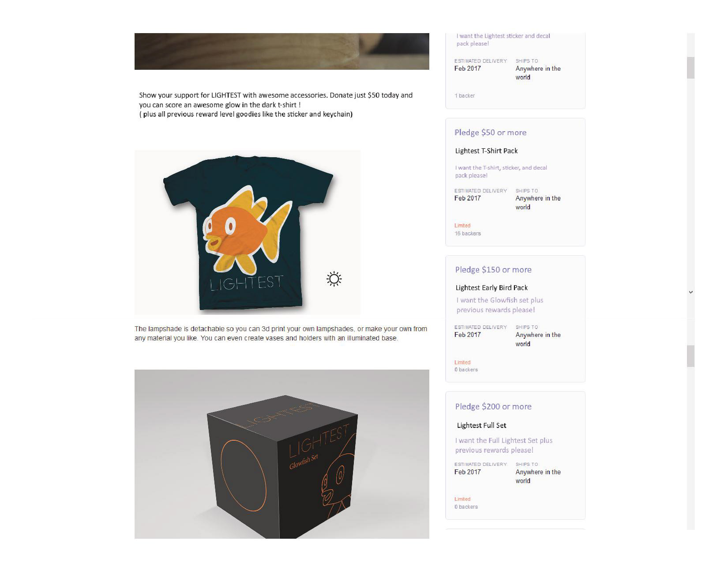
Task: Click the Limited label in the $200 reward
Action: [x=462, y=499]
